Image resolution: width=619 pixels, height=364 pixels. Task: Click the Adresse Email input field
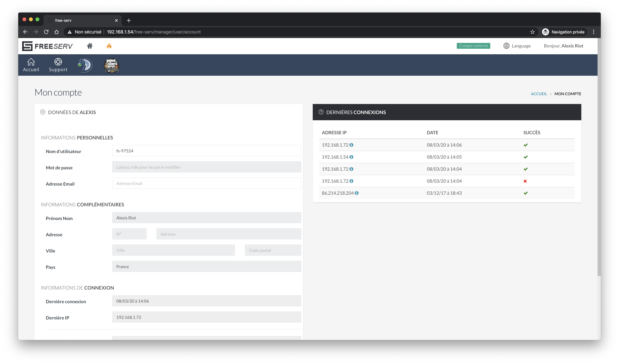(206, 183)
